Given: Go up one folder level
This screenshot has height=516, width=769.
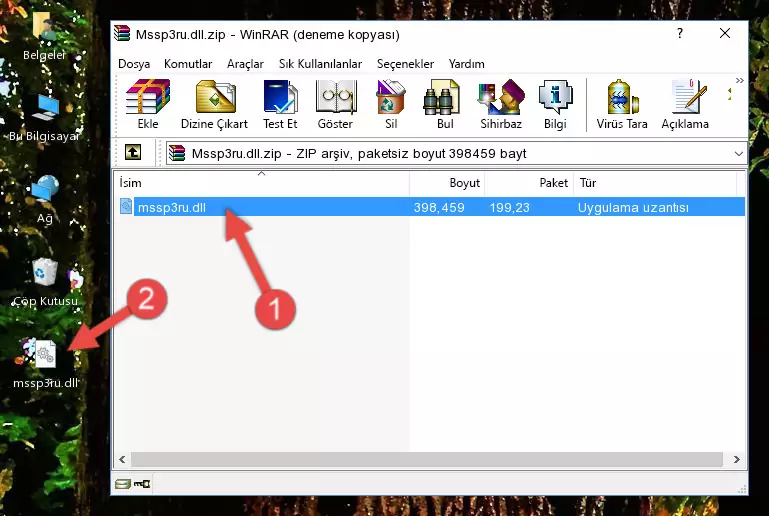Looking at the screenshot, I should click(133, 153).
